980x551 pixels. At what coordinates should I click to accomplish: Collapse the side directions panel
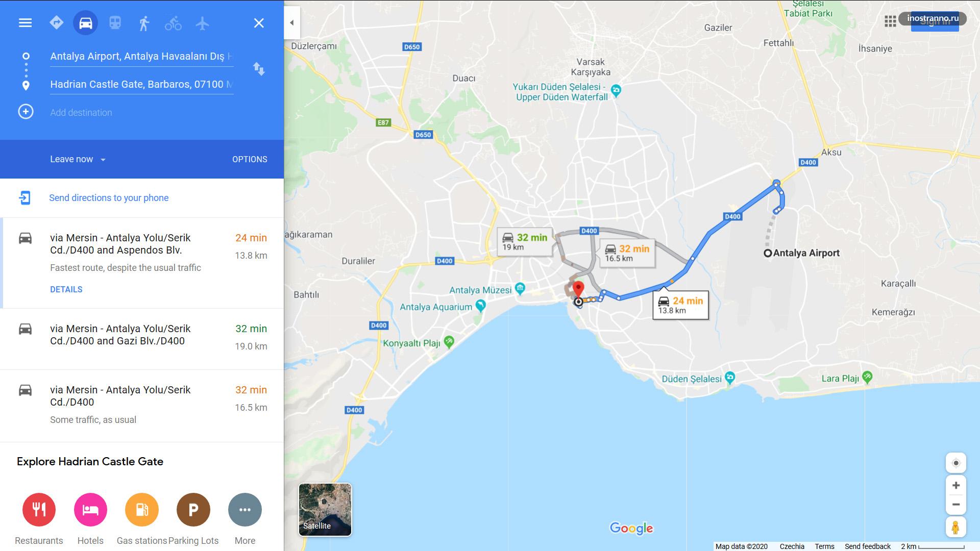click(292, 22)
